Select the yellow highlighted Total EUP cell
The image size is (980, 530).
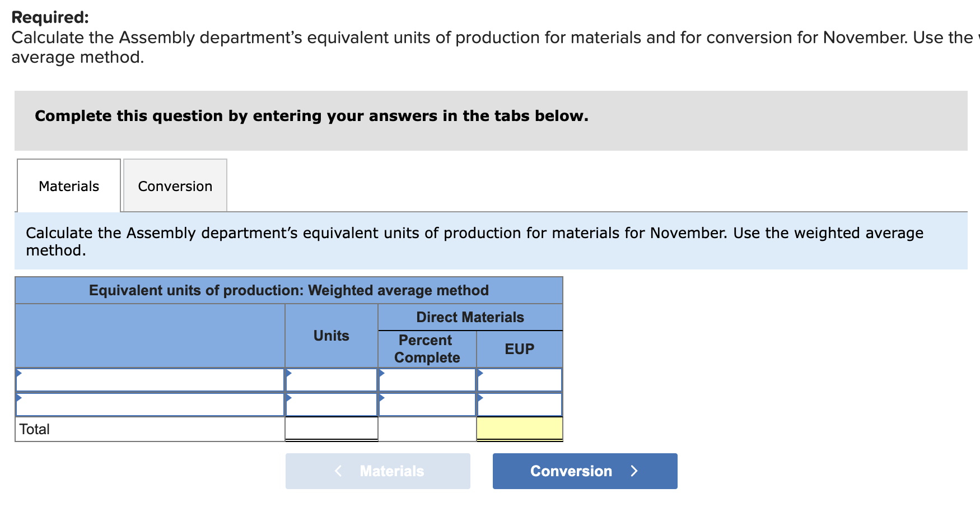pyautogui.click(x=519, y=429)
